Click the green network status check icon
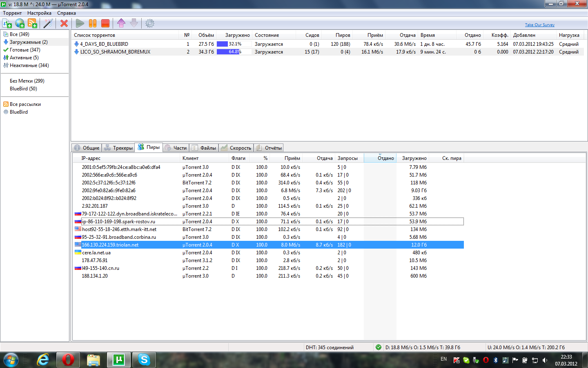The image size is (588, 368). [379, 347]
